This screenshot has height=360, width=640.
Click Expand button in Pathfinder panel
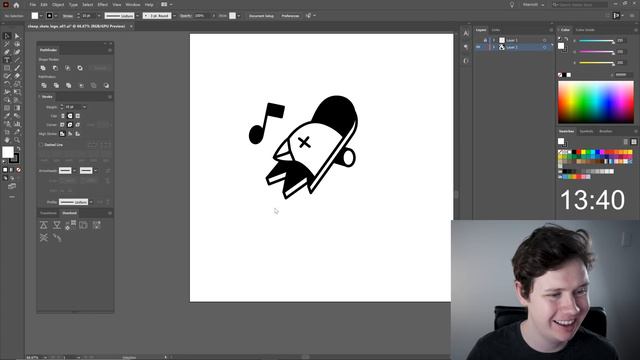(100, 68)
